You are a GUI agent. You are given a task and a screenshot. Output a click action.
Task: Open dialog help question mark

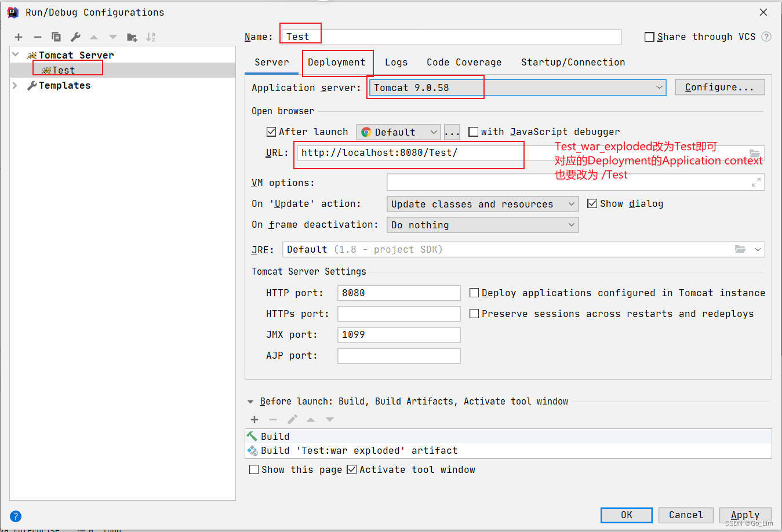[x=16, y=516]
